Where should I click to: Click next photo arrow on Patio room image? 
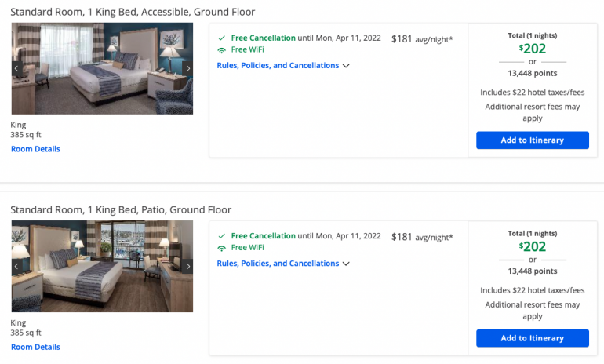(187, 267)
